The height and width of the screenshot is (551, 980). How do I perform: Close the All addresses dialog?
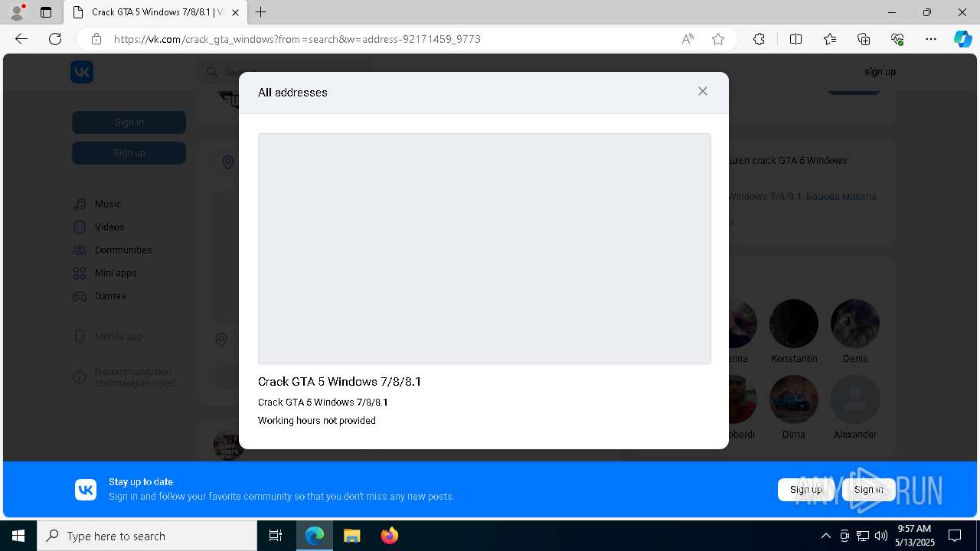703,91
